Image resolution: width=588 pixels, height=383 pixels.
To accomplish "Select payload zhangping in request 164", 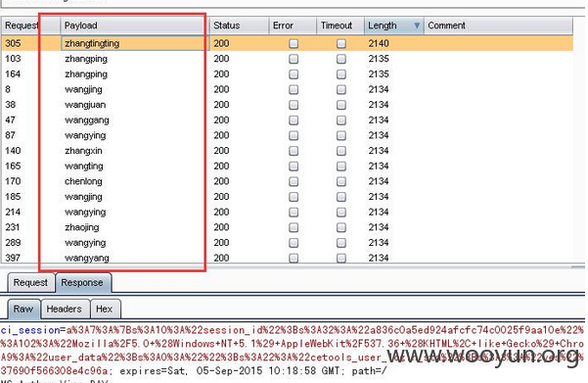I will tap(86, 74).
